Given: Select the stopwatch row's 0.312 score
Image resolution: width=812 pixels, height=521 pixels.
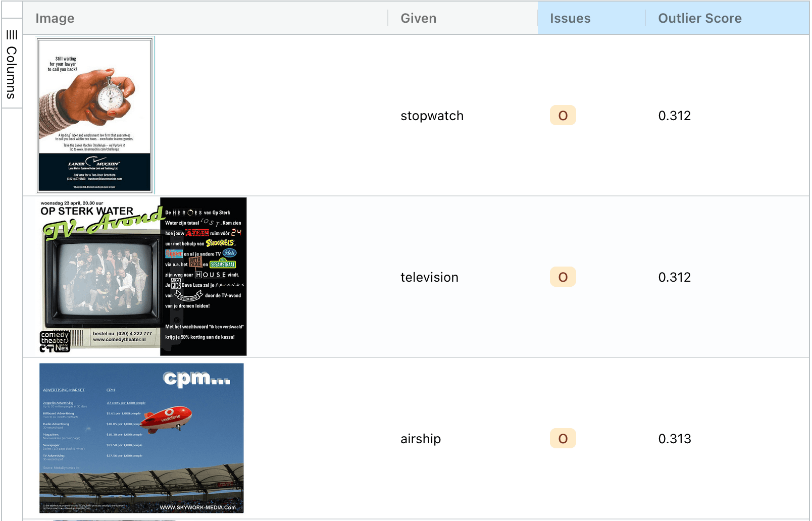Looking at the screenshot, I should (674, 116).
